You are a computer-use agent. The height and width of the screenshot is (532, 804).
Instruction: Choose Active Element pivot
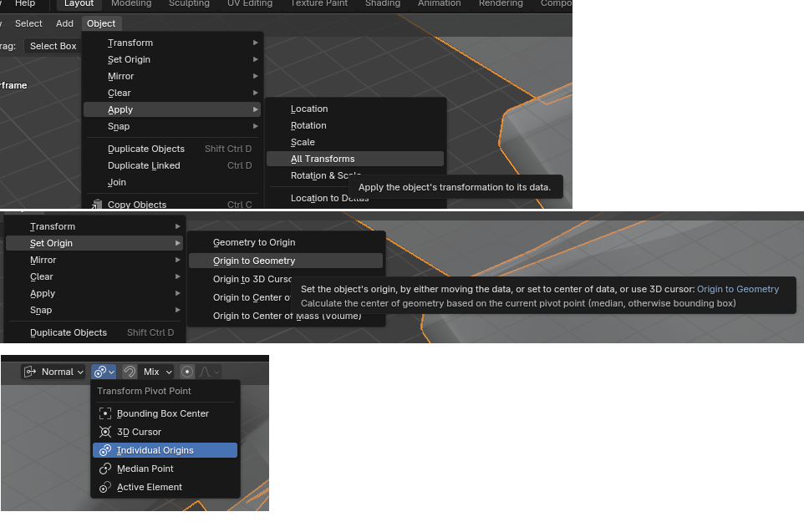165,487
